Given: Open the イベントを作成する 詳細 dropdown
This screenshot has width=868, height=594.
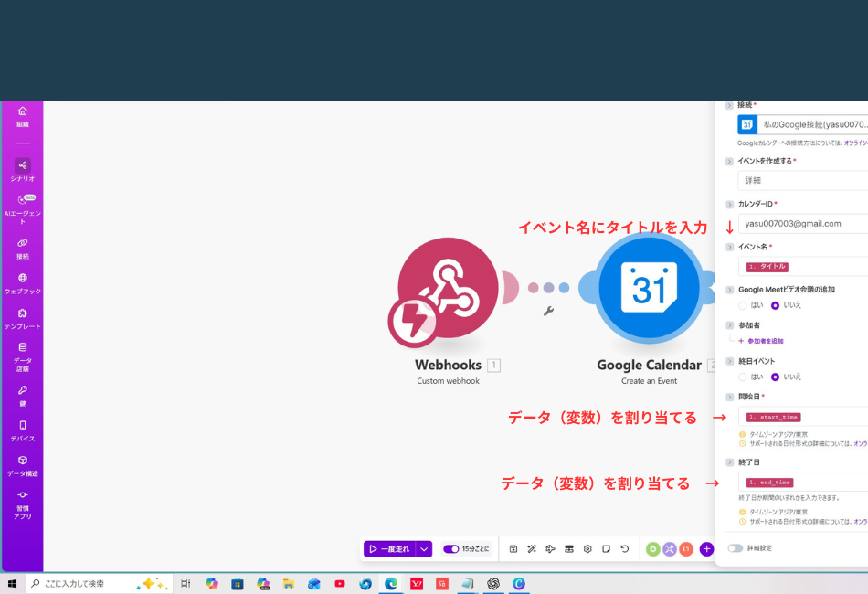Looking at the screenshot, I should tap(802, 180).
